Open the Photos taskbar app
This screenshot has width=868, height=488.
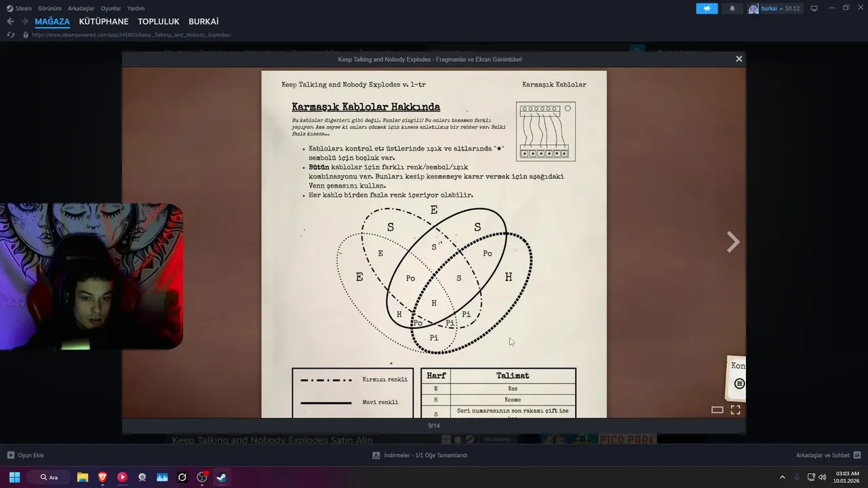point(162,477)
